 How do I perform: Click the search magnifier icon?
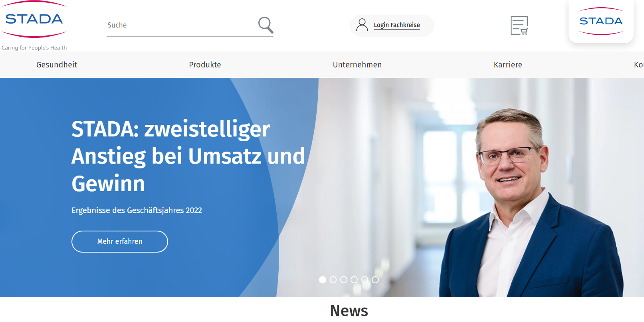pos(266,25)
